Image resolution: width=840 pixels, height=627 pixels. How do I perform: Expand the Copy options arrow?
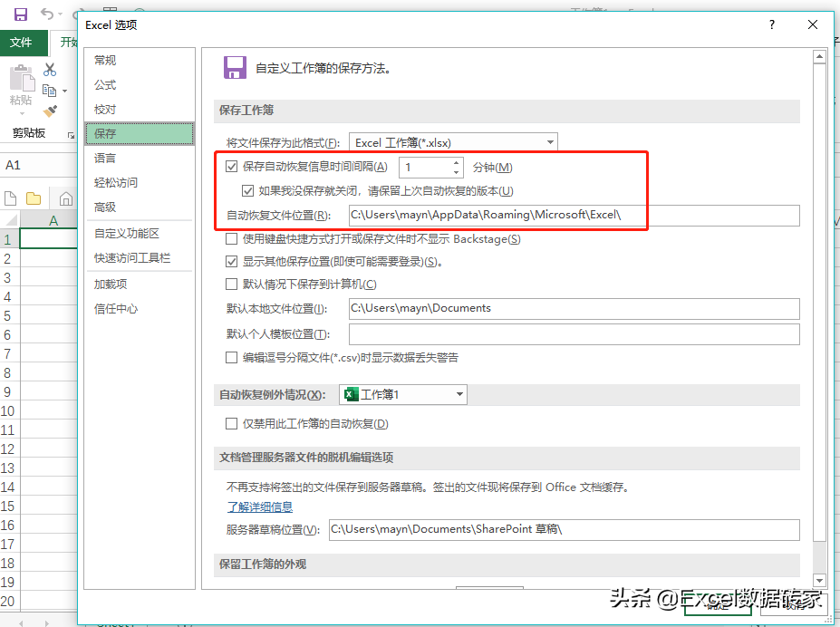pyautogui.click(x=65, y=91)
